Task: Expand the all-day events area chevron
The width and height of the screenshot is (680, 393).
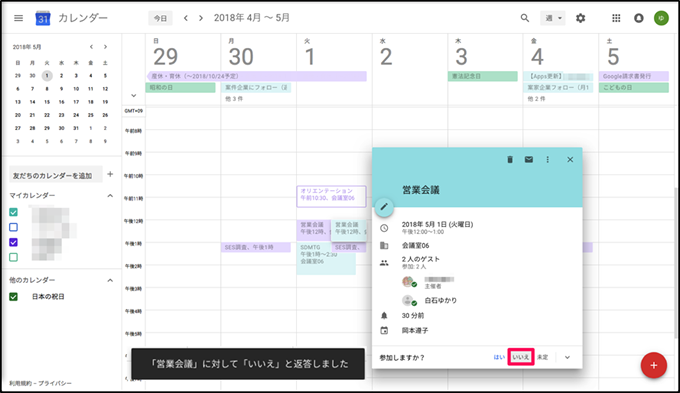Action: [x=134, y=95]
